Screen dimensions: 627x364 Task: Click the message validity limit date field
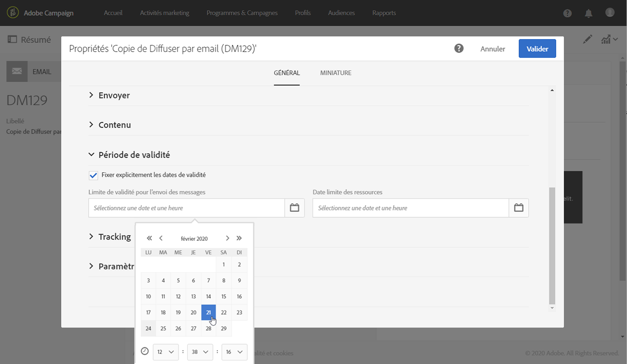pos(187,208)
